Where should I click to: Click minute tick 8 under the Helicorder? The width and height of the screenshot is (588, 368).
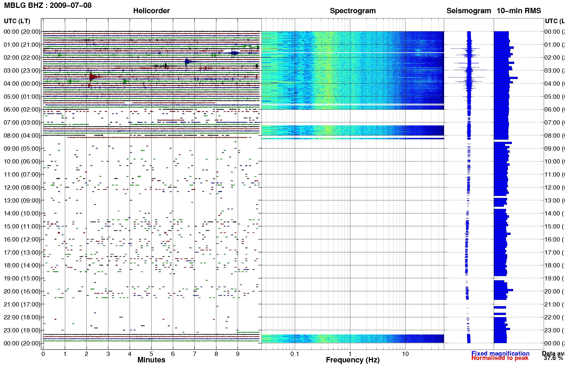click(x=216, y=354)
